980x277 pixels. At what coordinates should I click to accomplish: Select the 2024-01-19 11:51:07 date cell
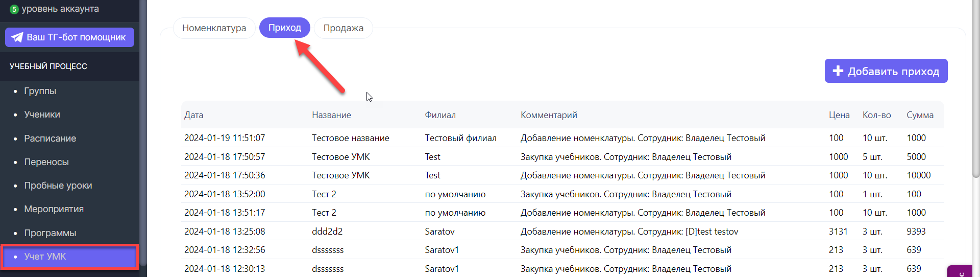click(225, 138)
